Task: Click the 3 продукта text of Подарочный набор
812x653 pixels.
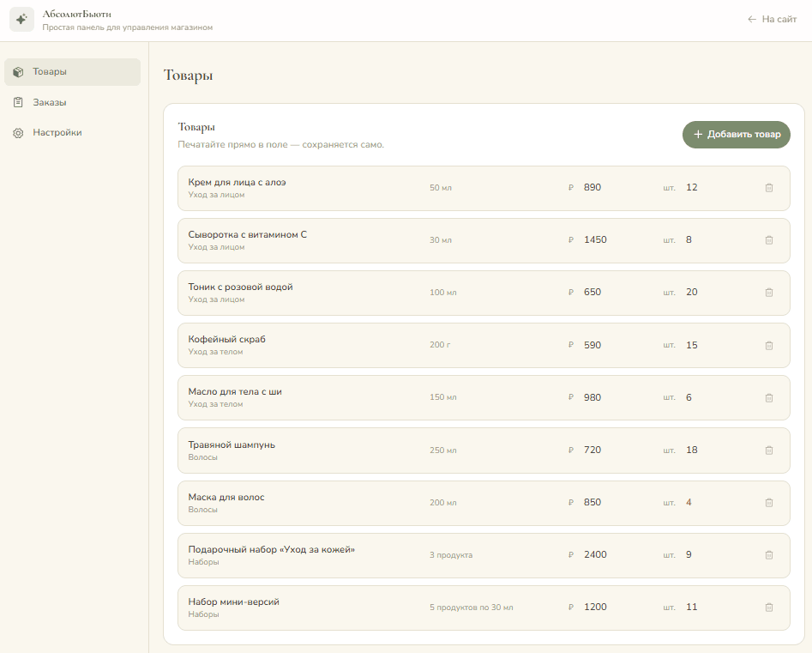Action: 451,555
